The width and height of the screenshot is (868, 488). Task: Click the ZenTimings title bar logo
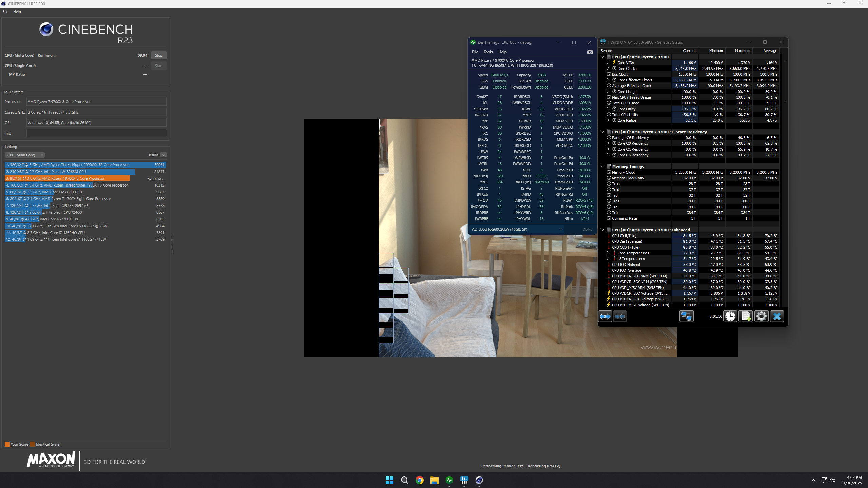tap(473, 42)
